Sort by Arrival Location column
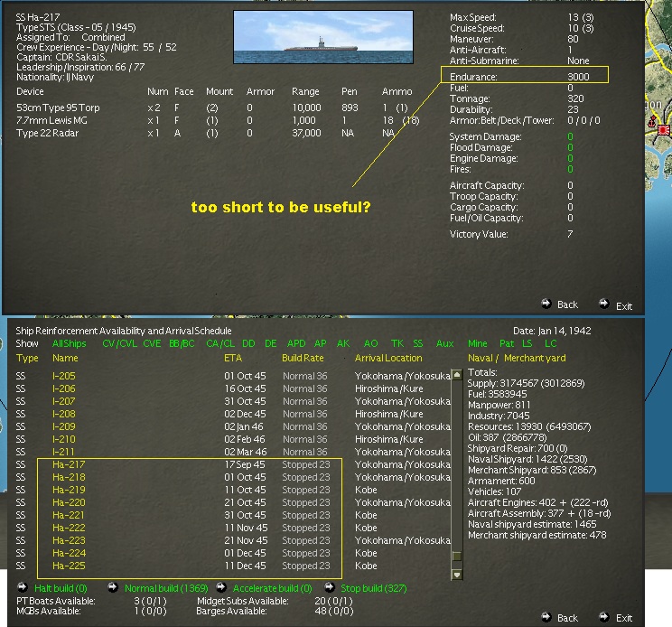 388,359
